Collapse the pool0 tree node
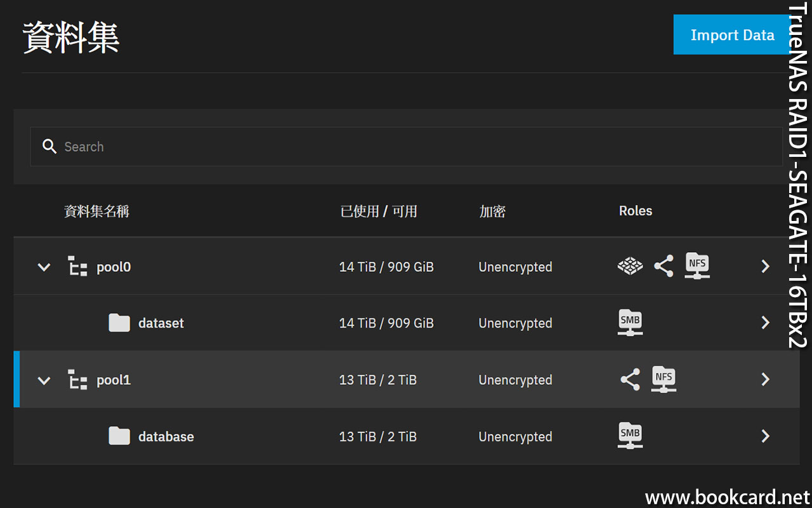The height and width of the screenshot is (508, 812). coord(44,267)
